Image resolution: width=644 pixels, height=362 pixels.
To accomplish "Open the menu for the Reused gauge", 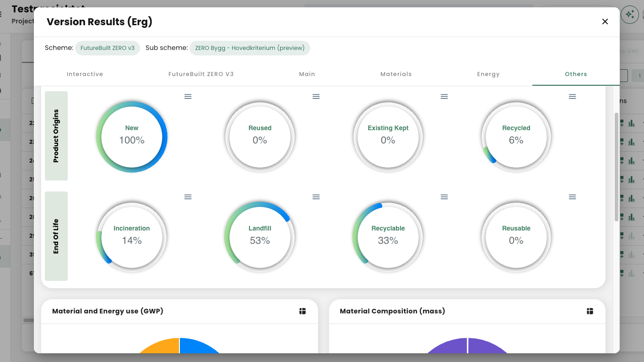I will coord(316,96).
